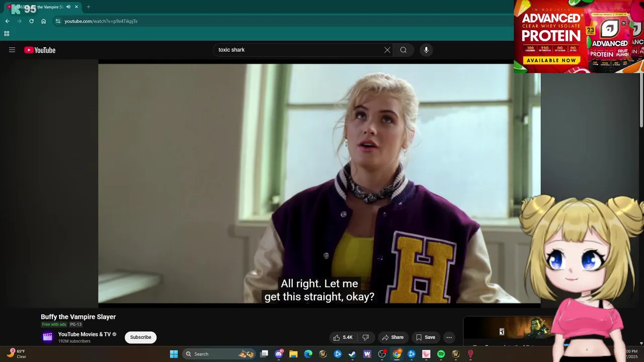Focus the YouTube search field
644x362 pixels.
299,50
